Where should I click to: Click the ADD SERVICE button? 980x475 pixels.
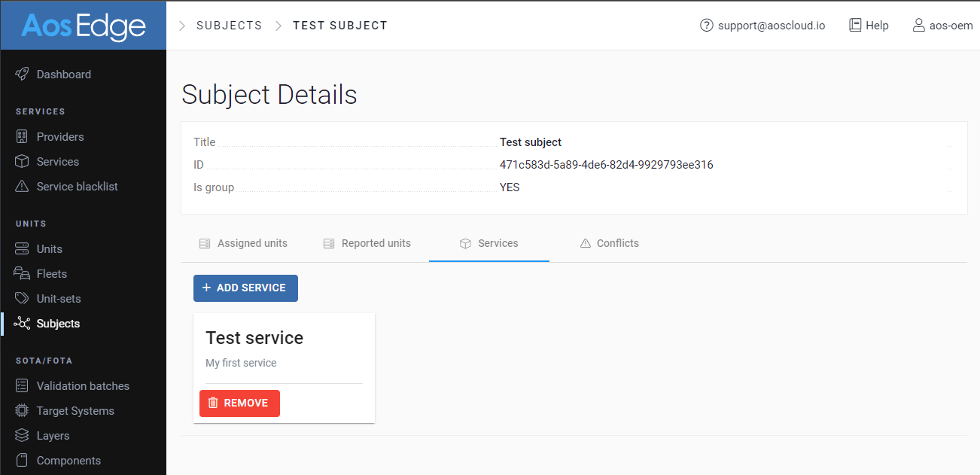point(245,288)
